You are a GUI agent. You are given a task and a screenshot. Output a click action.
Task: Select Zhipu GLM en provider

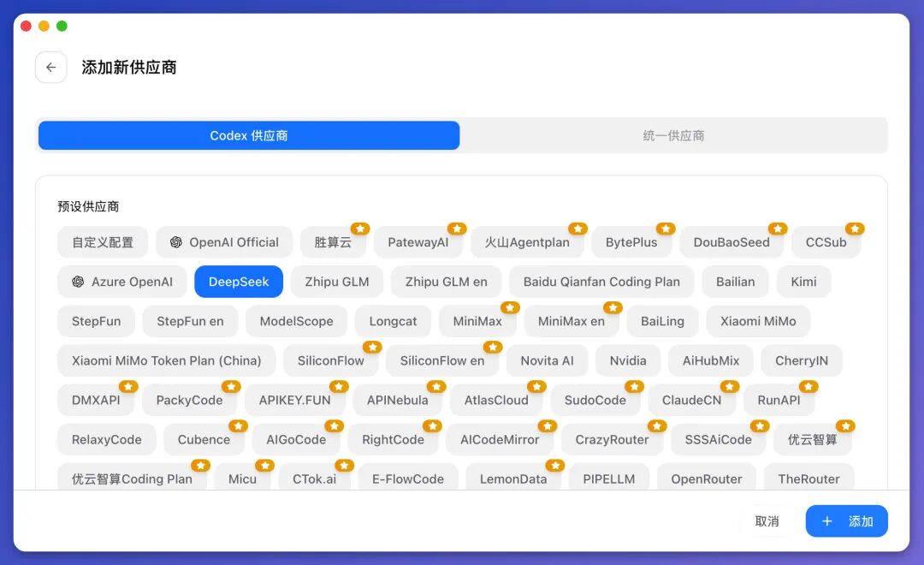(446, 282)
